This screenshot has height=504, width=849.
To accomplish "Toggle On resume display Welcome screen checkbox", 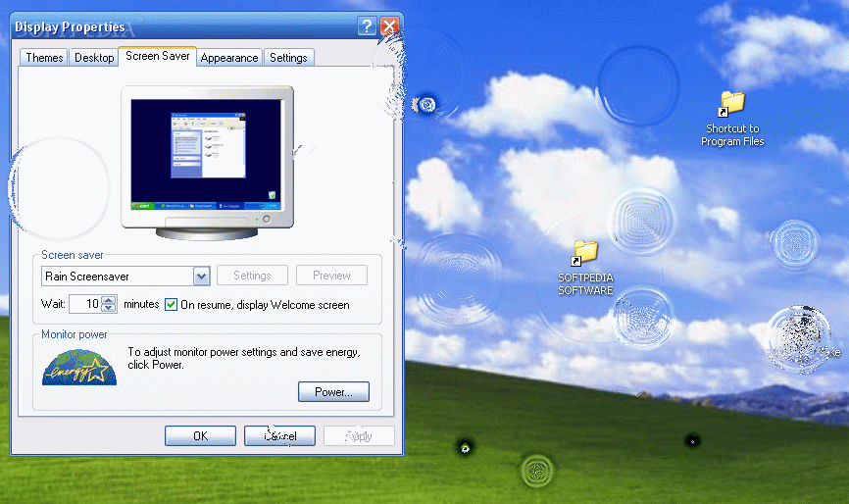I will 172,304.
